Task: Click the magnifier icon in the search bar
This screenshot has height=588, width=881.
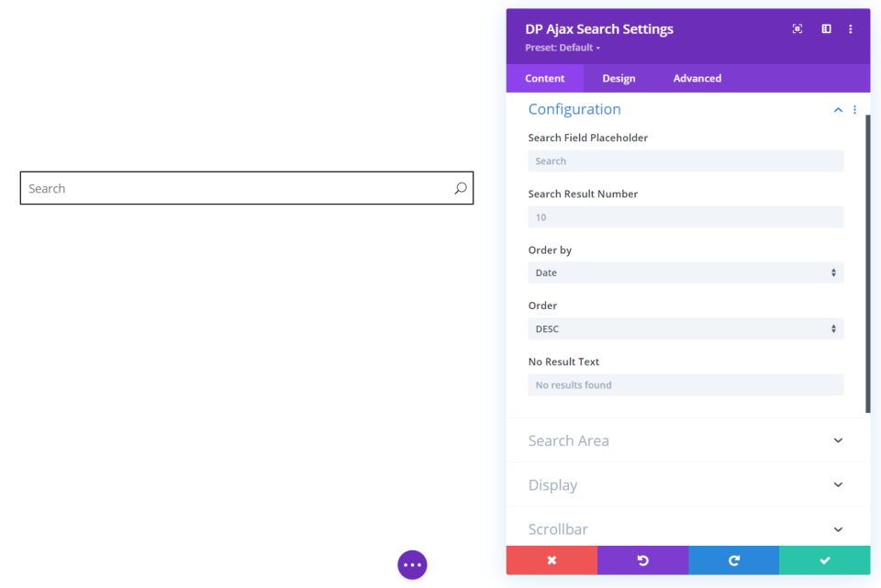Action: pos(461,188)
